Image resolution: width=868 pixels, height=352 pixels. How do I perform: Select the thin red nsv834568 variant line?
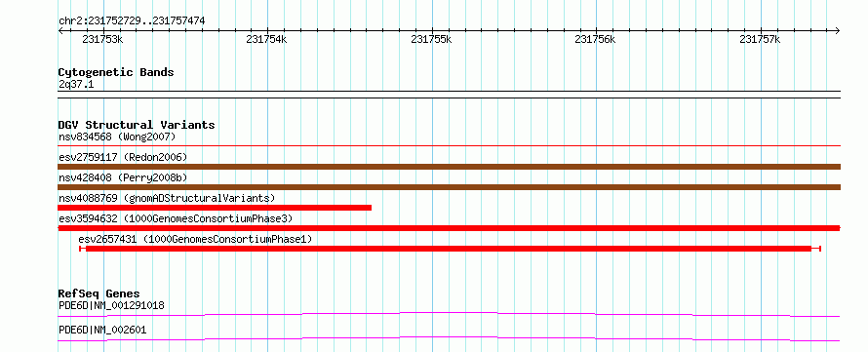click(449, 146)
